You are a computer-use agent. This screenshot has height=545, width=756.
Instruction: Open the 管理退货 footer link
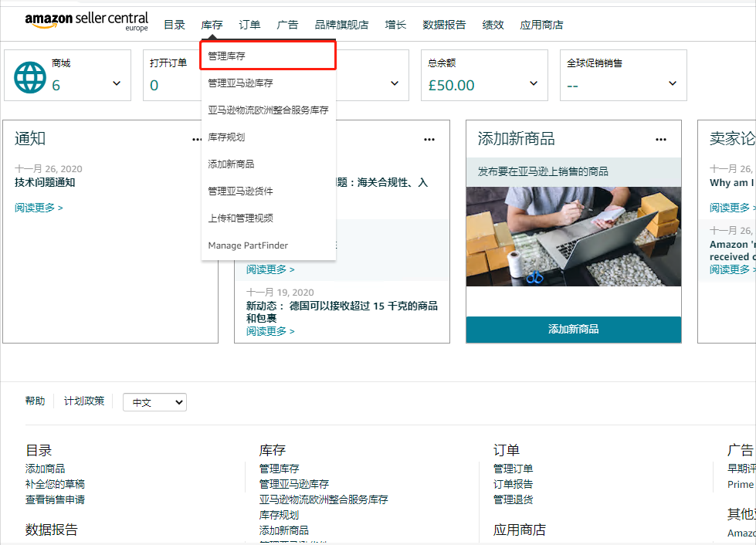pos(512,499)
